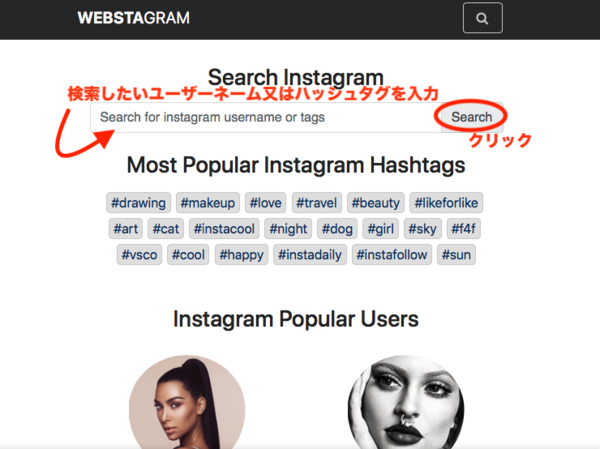Open the WEBSTAGRAM logo home link

point(134,18)
